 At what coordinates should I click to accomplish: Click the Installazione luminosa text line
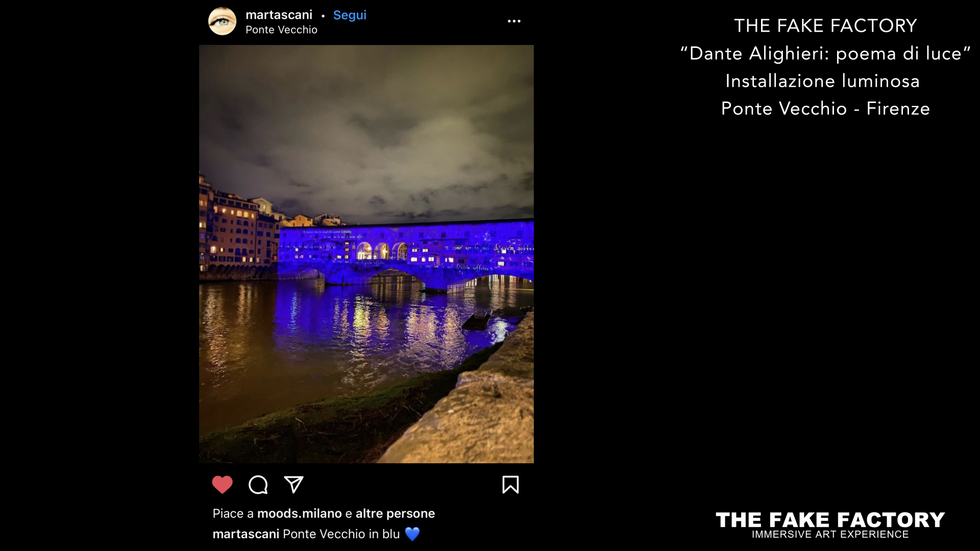822,81
